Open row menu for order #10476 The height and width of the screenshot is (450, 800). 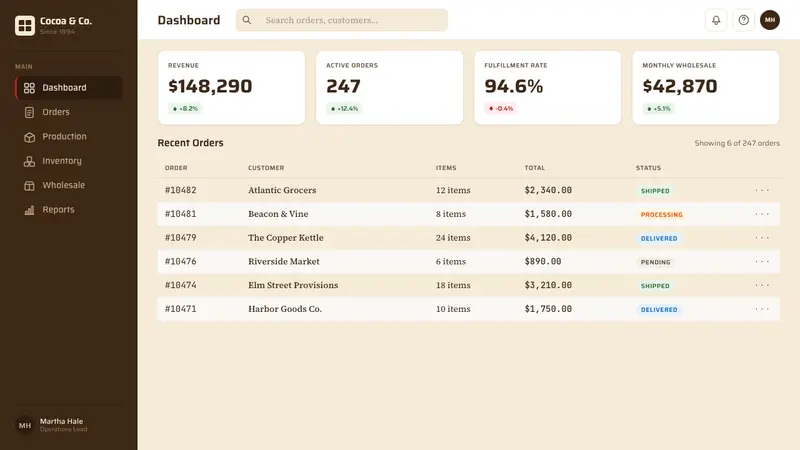pos(762,261)
